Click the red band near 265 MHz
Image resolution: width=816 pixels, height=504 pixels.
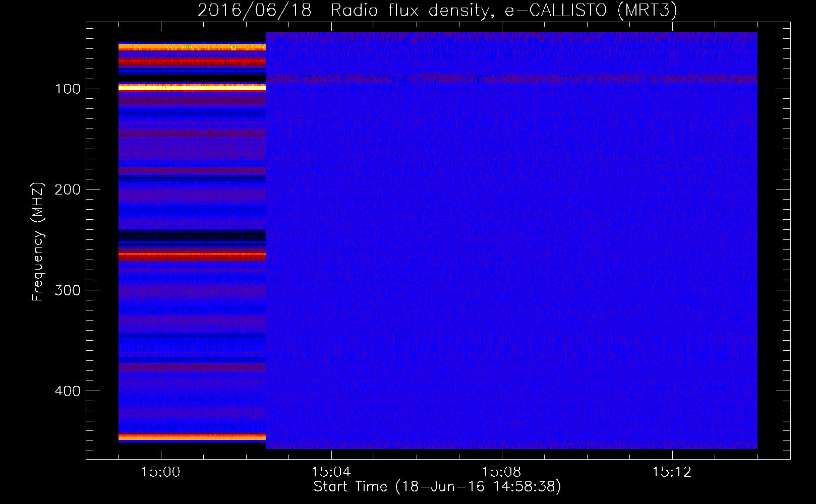pos(192,256)
